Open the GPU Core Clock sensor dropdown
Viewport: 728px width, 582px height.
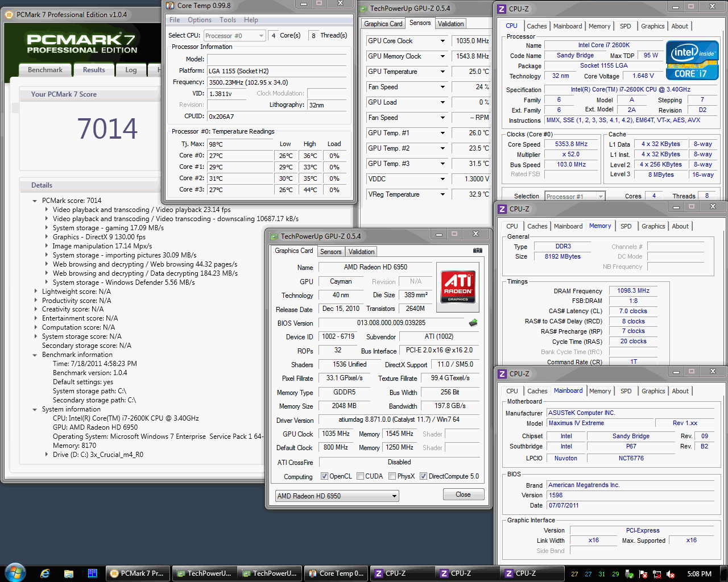[442, 41]
